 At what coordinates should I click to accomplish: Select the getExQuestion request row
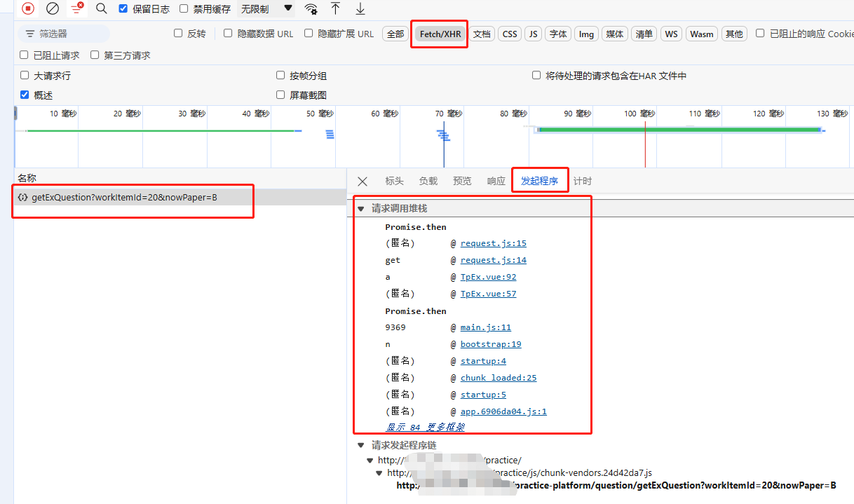point(124,198)
